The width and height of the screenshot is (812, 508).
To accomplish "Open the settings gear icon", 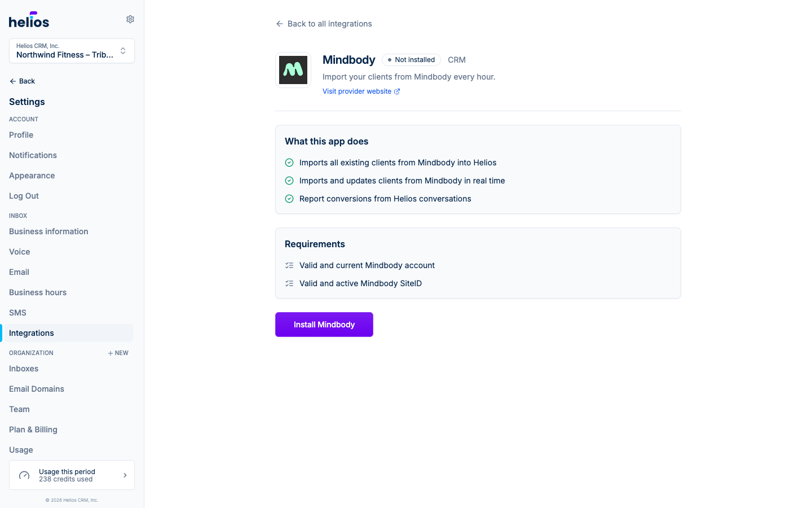I will (130, 19).
